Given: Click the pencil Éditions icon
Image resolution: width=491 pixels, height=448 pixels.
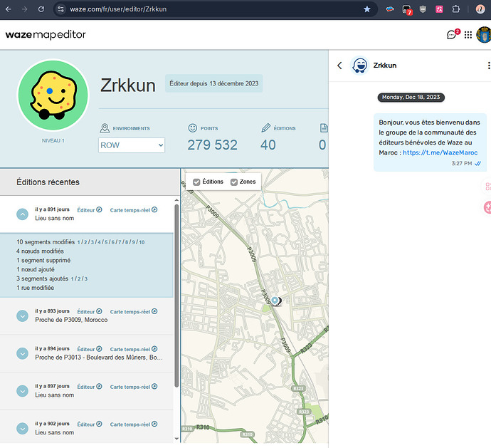Looking at the screenshot, I should [x=265, y=128].
